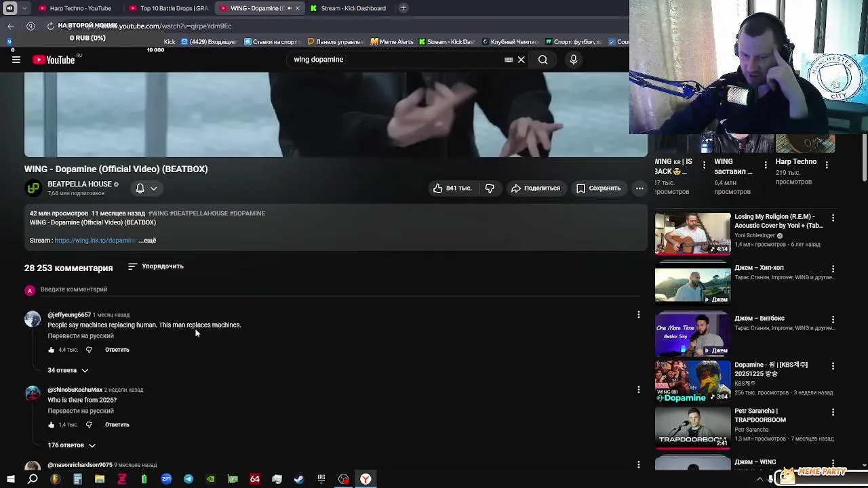Screen dimensions: 868x488
Task: Expand the description with ...ещё
Action: coord(148,241)
